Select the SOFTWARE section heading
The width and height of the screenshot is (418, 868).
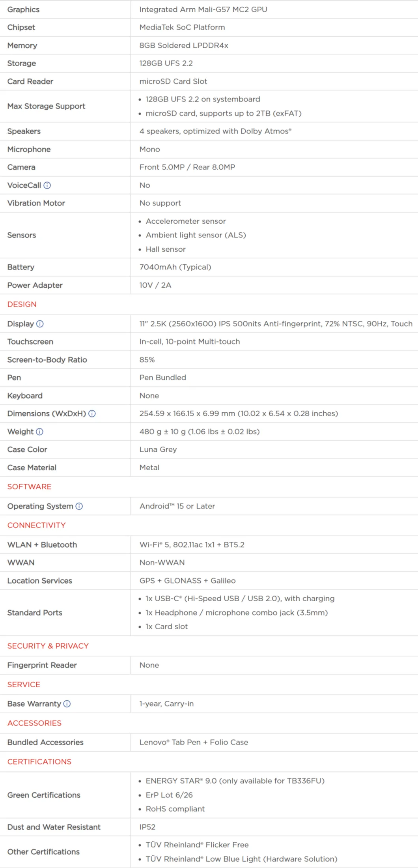click(x=29, y=486)
